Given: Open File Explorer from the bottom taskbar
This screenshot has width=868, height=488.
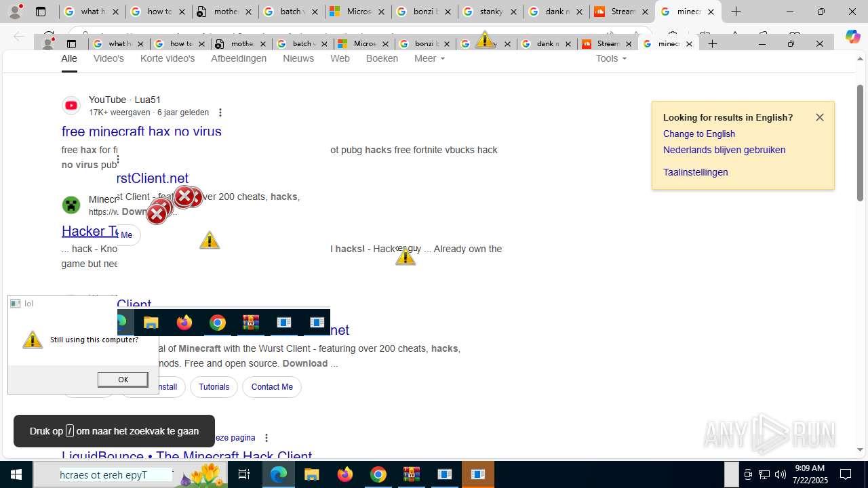Looking at the screenshot, I should pos(312,474).
